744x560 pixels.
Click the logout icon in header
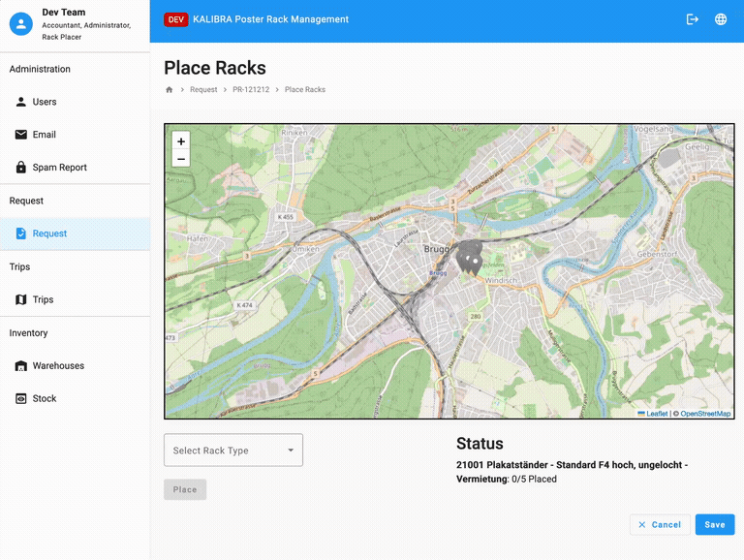[x=693, y=19]
